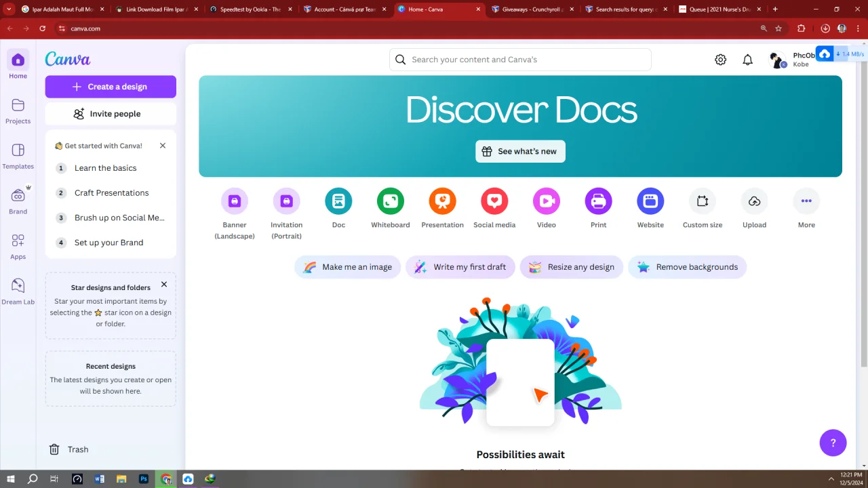Select the Banner (Landscape) design icon
Image resolution: width=868 pixels, height=488 pixels.
[x=235, y=201]
